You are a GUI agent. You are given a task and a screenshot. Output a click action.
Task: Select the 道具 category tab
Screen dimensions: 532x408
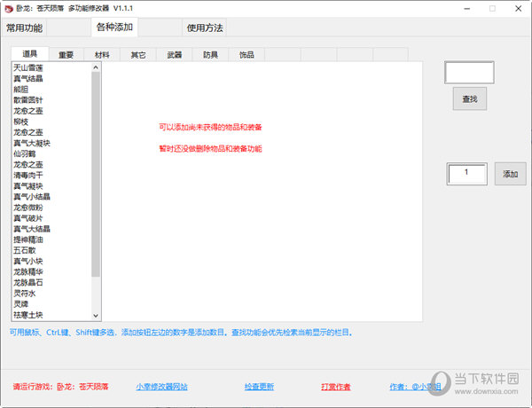point(30,54)
